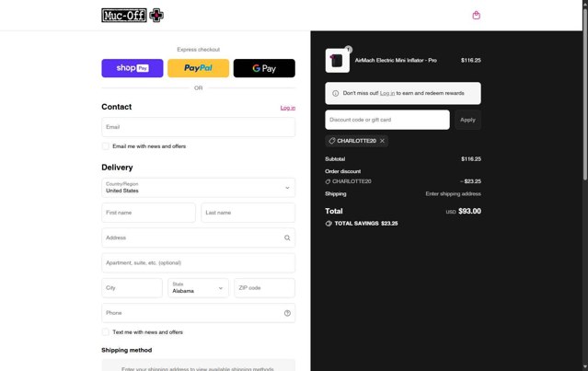588x371 pixels.
Task: Focus the ZIP code field
Action: coord(265,288)
